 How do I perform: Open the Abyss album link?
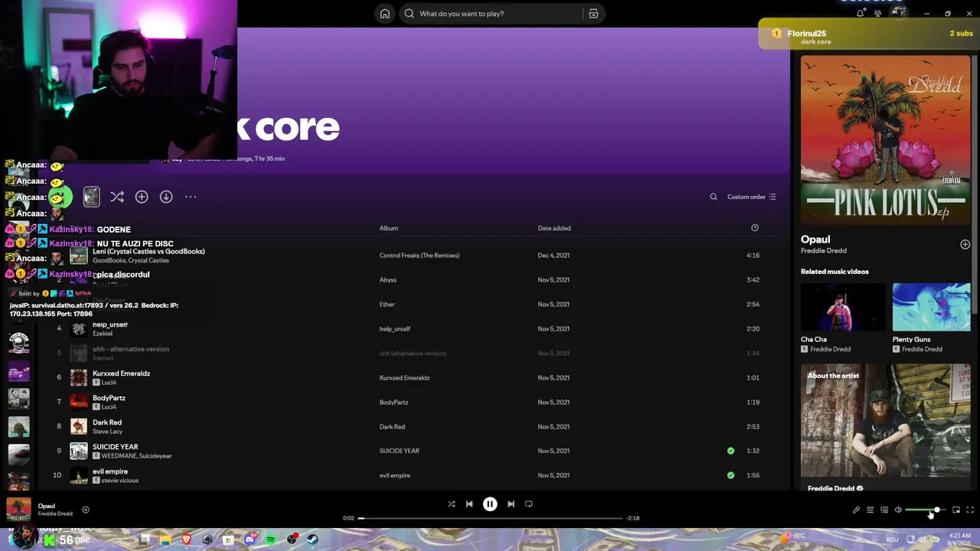[x=388, y=280]
